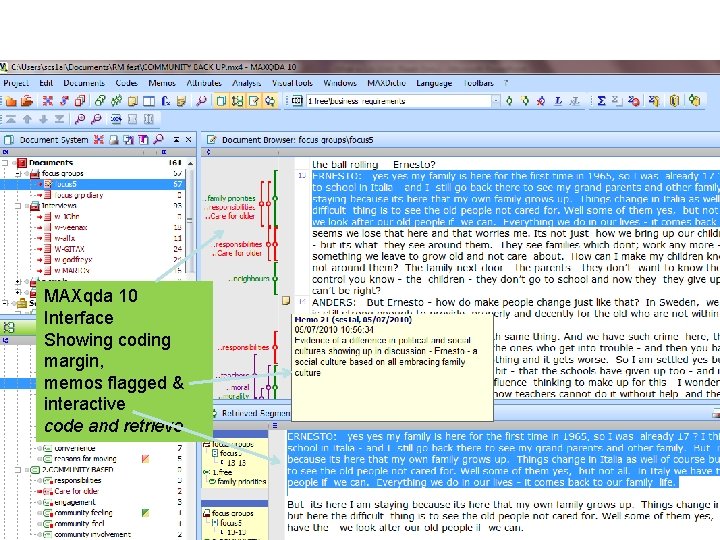Collapse the '2.COMMUNITY BASED' code node
The width and height of the screenshot is (720, 540).
(x=18, y=470)
